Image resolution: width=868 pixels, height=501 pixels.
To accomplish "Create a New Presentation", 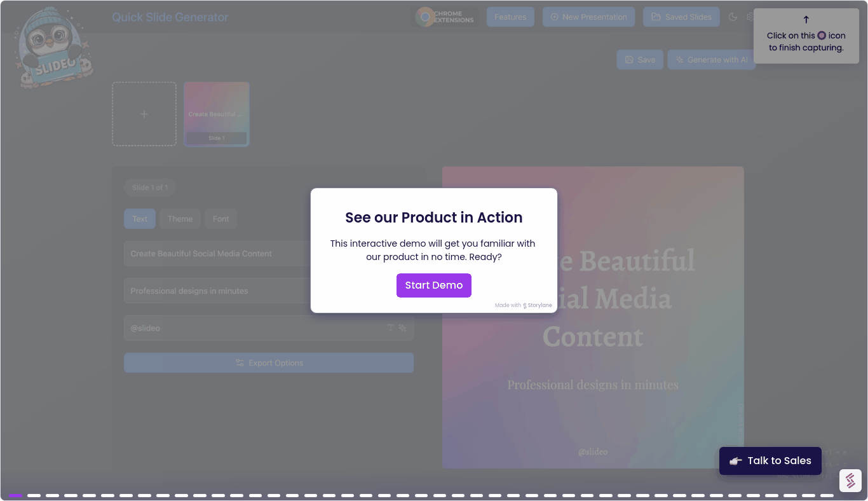I will click(588, 17).
